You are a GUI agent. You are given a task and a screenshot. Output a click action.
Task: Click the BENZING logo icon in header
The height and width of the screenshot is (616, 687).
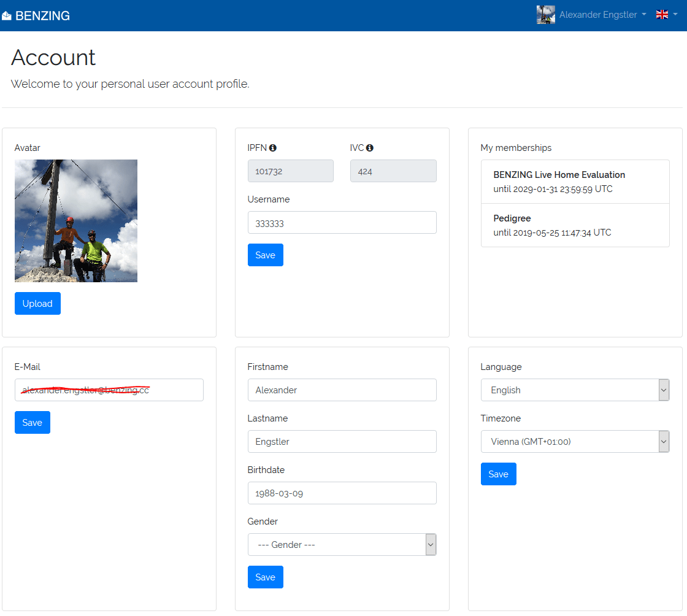7,16
